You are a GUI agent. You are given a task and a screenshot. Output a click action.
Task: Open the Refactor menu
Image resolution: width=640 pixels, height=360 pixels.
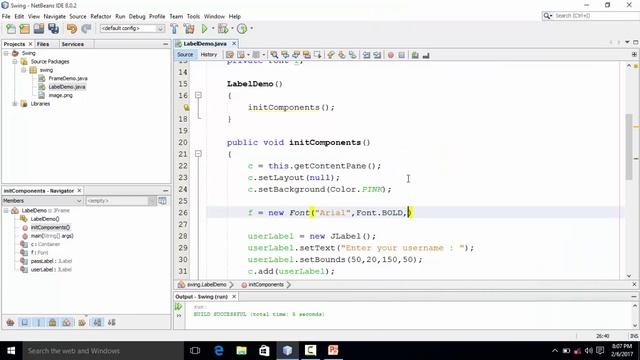point(101,16)
